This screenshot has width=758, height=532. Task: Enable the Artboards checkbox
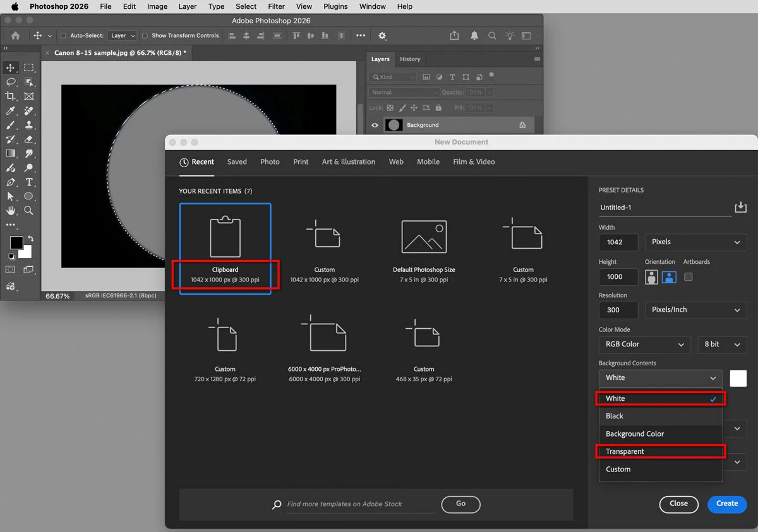click(689, 276)
